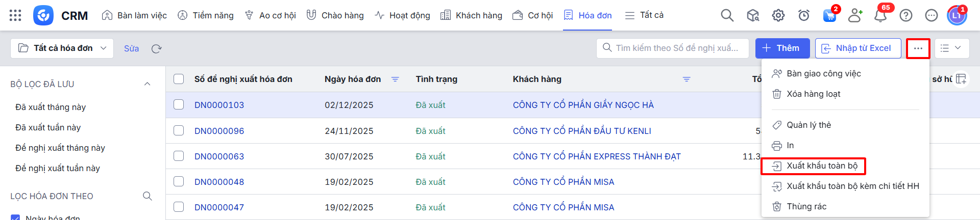Open invoice link DN0000096
The image size is (980, 220).
point(219,131)
